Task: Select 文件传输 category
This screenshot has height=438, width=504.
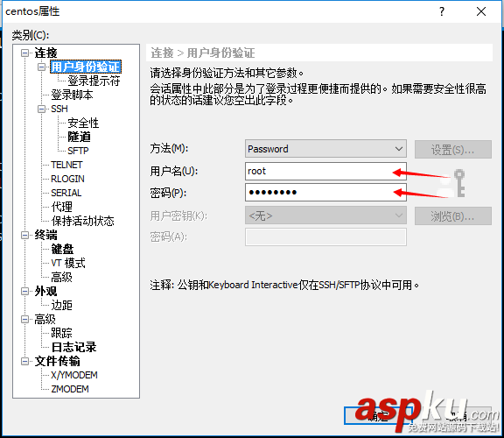Action: tap(58, 362)
